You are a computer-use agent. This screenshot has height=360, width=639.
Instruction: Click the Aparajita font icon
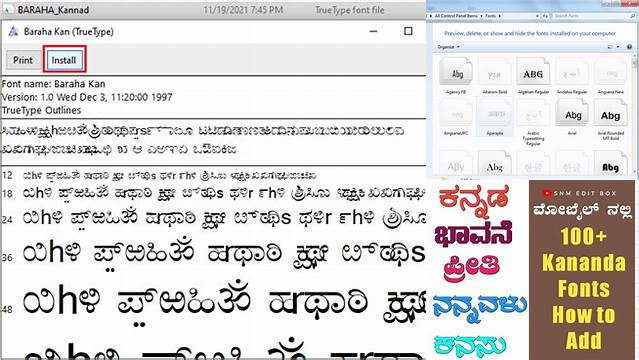(x=495, y=115)
